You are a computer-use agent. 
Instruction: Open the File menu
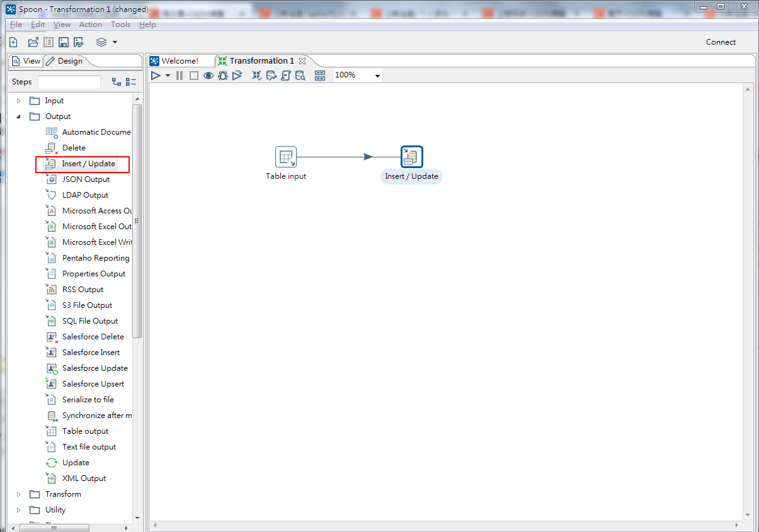pyautogui.click(x=16, y=25)
